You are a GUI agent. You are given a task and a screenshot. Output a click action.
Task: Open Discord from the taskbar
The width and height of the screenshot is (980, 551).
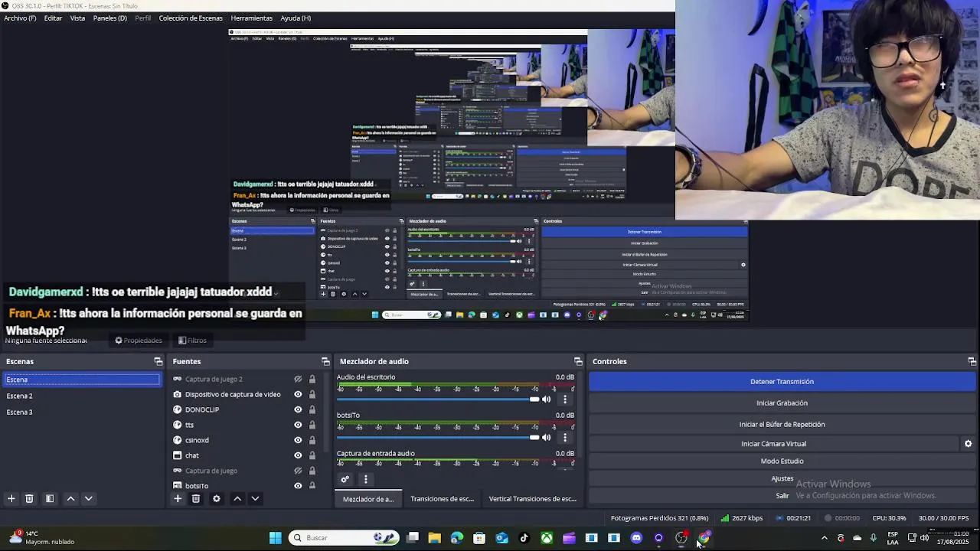coord(636,538)
